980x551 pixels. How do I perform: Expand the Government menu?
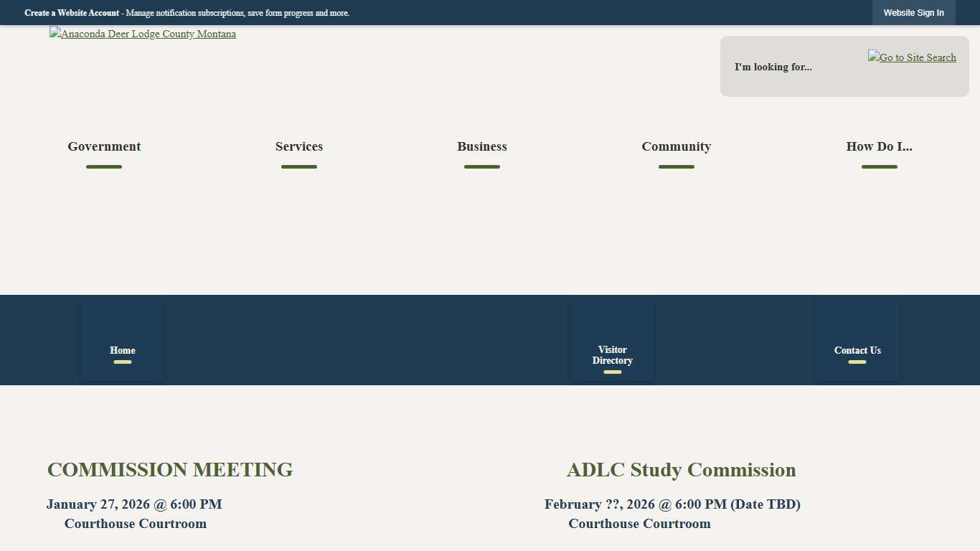pyautogui.click(x=104, y=146)
